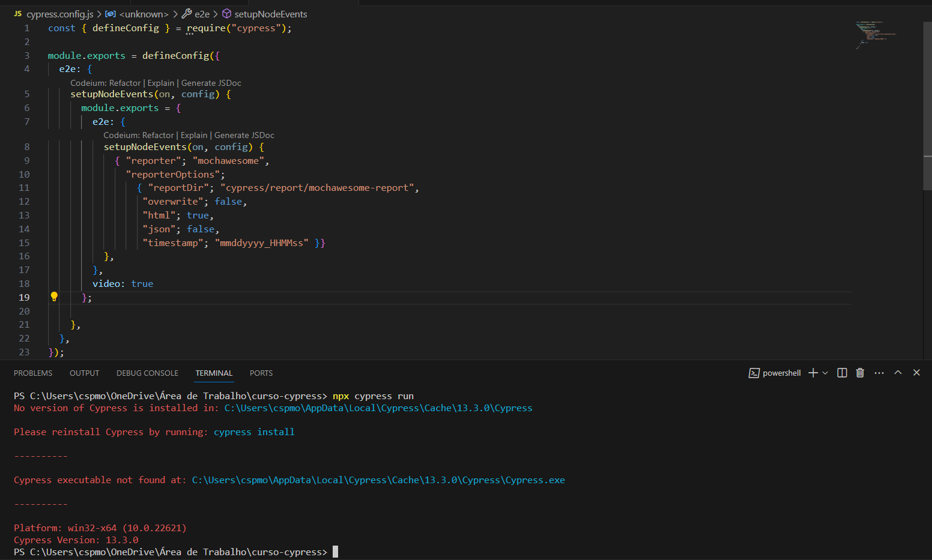Click Explain codelens above line 5

click(x=161, y=83)
